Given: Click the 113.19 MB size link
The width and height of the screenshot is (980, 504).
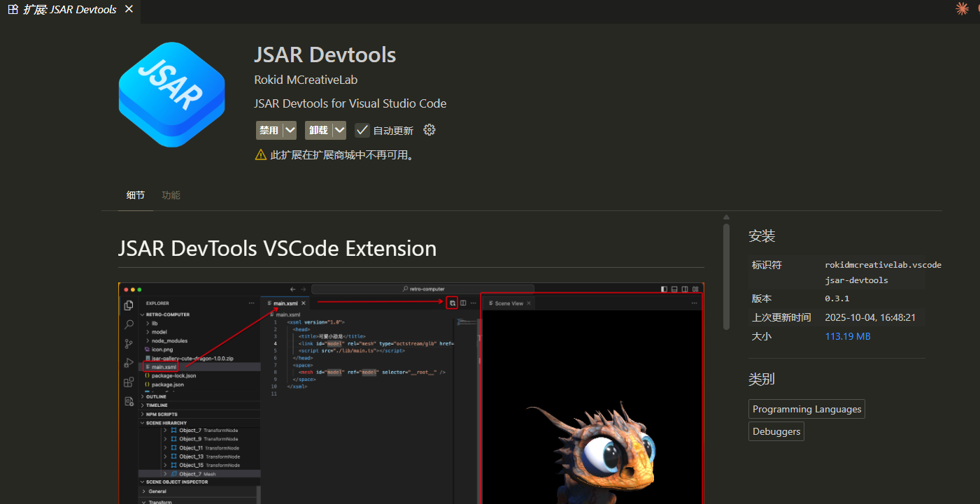Looking at the screenshot, I should (x=848, y=336).
